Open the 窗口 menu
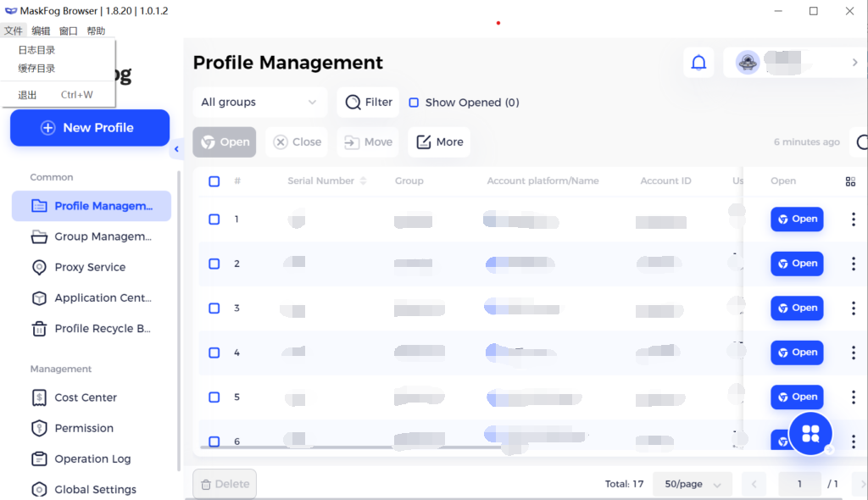The height and width of the screenshot is (500, 868). [68, 31]
